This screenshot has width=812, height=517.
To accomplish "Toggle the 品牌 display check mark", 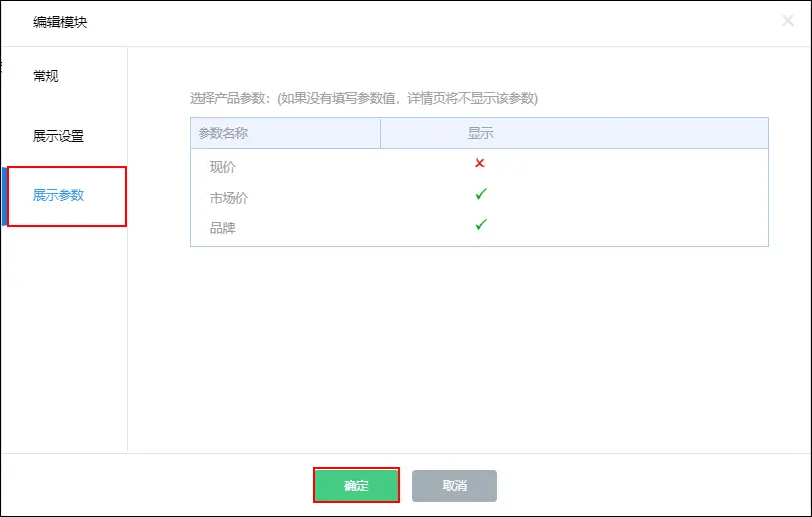I will coord(480,225).
